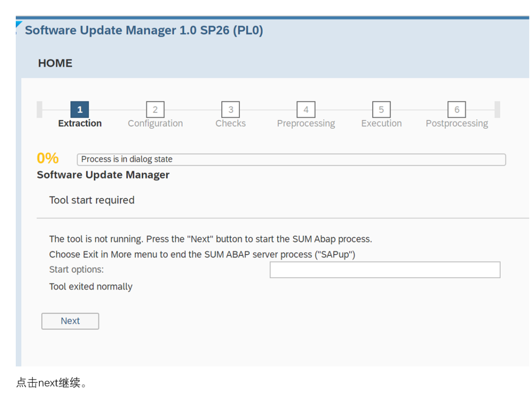Viewport: 532px width, 398px height.
Task: Select step 3 Checks box
Action: (x=231, y=109)
